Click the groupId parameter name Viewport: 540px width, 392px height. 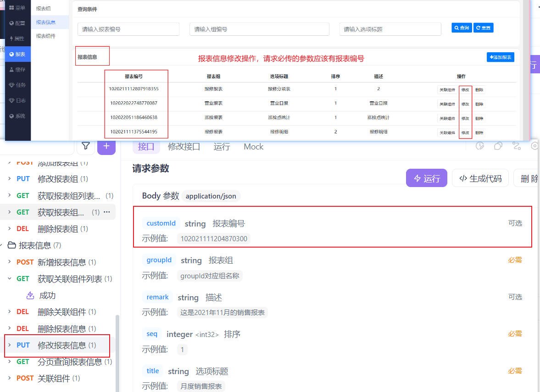[159, 260]
